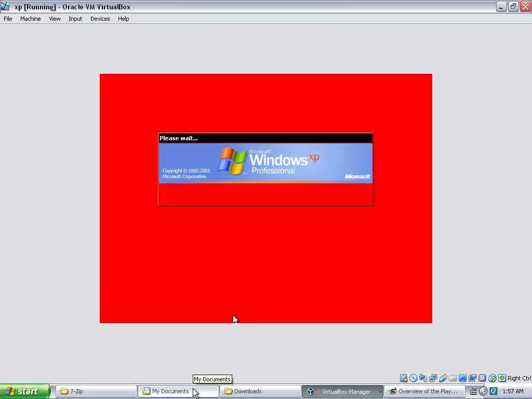
Task: Open the View menu
Action: click(55, 19)
